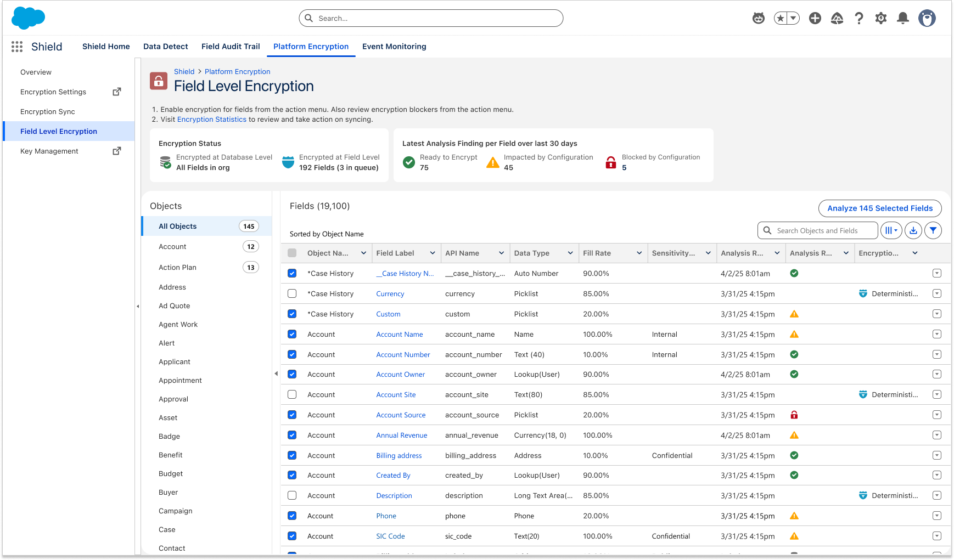Open the Fill Rate column menu
This screenshot has width=954, height=560.
click(x=639, y=253)
